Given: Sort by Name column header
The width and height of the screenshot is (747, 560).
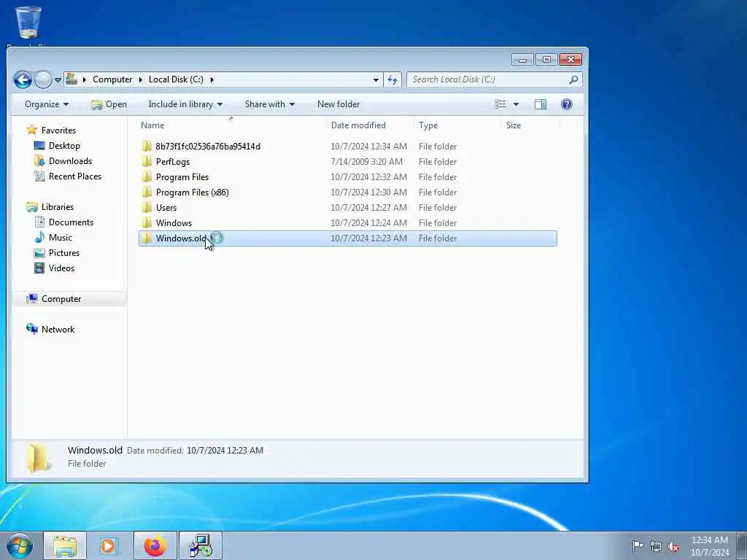Looking at the screenshot, I should 231,125.
